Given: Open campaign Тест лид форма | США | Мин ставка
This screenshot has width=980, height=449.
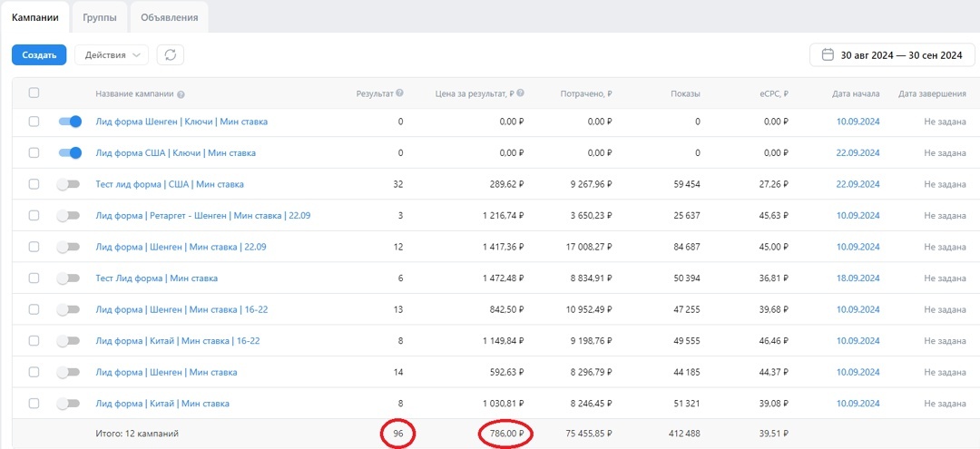Looking at the screenshot, I should pyautogui.click(x=170, y=184).
